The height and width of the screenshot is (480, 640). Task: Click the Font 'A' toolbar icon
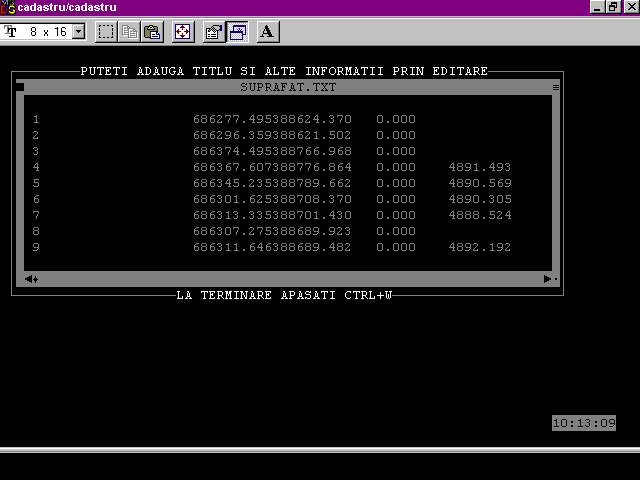pos(267,32)
